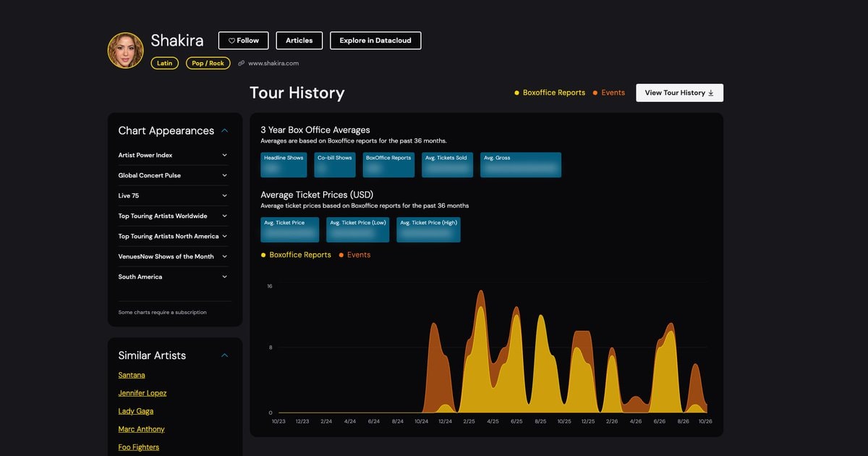Image resolution: width=868 pixels, height=456 pixels.
Task: Click Average Ticket Prices (USD) heading
Action: pyautogui.click(x=317, y=195)
